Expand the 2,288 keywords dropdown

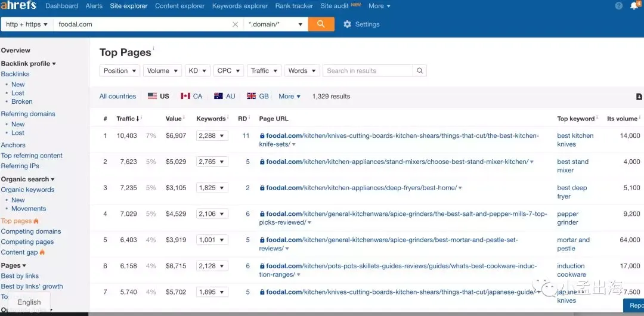(212, 135)
